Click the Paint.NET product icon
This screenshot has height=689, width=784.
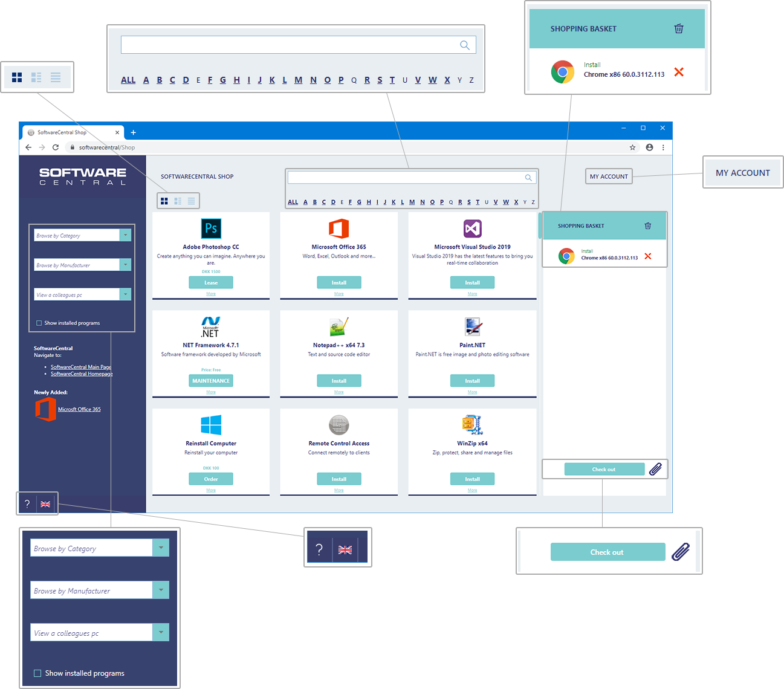472,326
